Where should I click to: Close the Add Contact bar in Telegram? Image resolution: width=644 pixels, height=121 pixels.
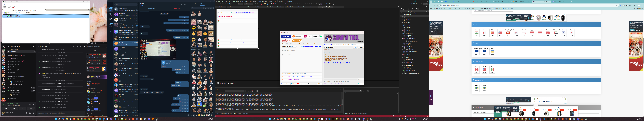coord(188,9)
